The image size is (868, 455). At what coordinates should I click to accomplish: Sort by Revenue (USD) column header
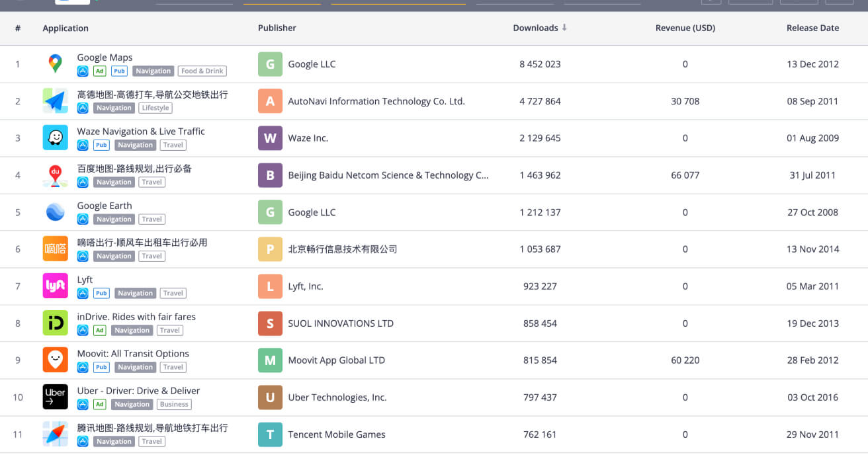[685, 28]
